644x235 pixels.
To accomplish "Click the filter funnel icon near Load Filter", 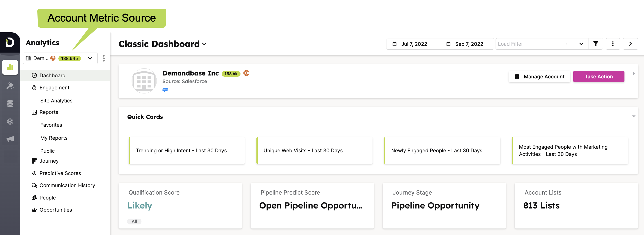I will [596, 44].
